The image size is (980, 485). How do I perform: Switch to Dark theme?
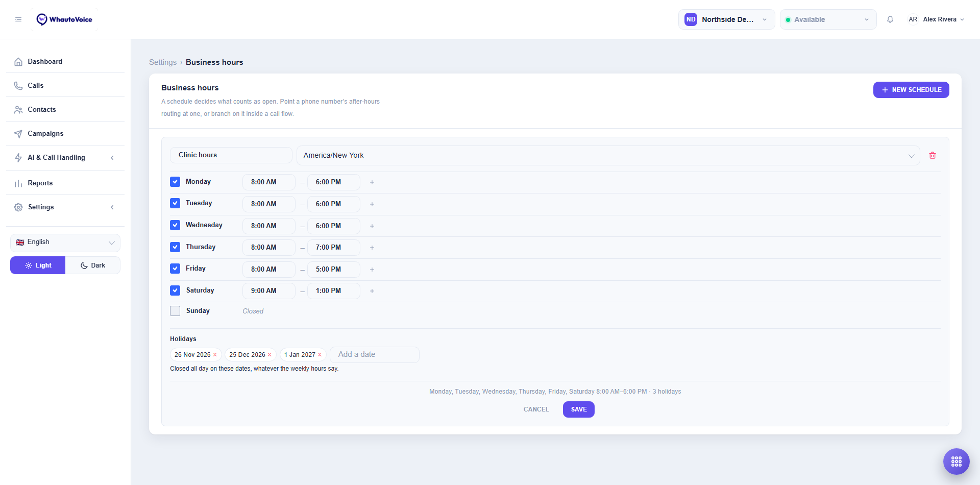[93, 265]
